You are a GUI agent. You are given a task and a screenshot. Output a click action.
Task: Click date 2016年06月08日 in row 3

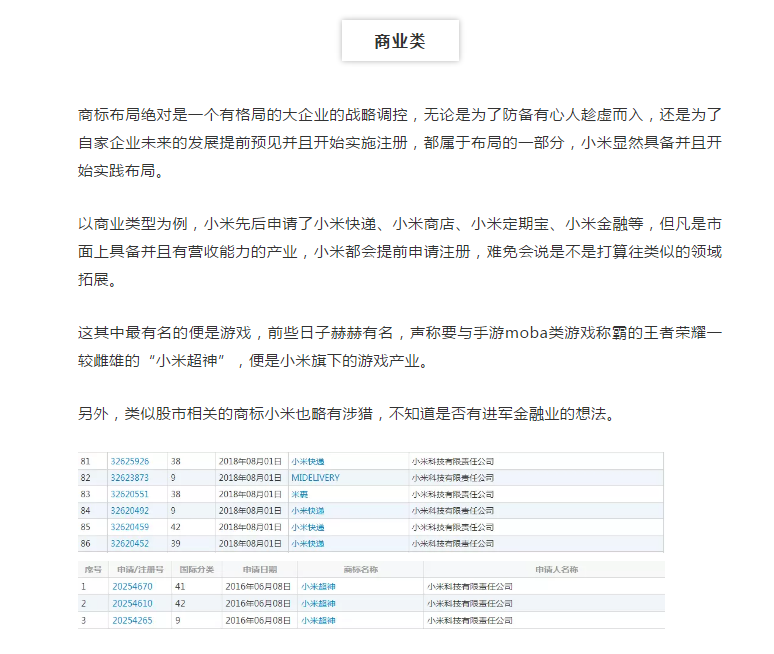pos(258,620)
